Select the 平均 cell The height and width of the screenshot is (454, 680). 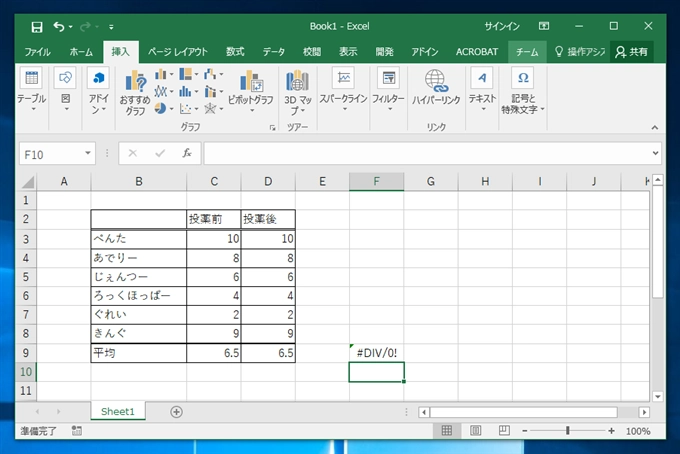pos(139,353)
